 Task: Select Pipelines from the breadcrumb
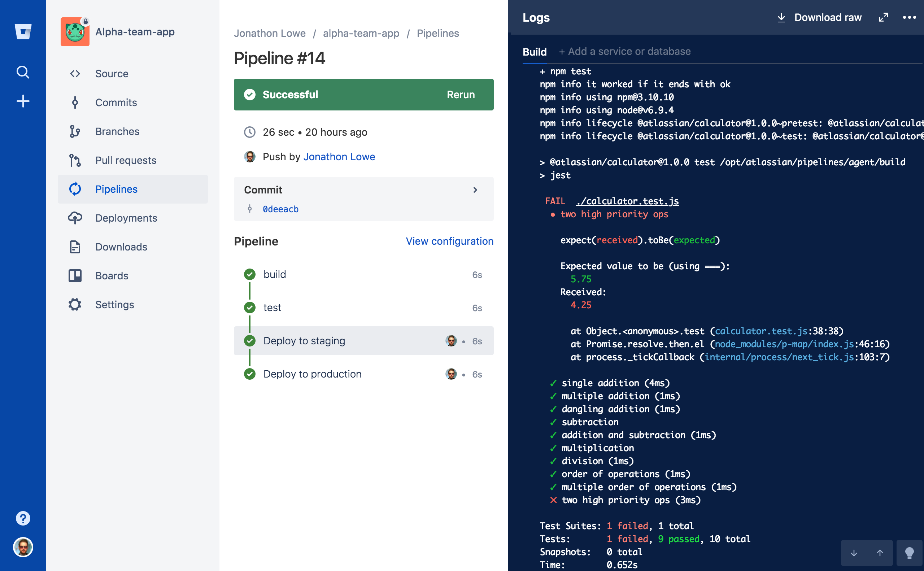point(438,33)
